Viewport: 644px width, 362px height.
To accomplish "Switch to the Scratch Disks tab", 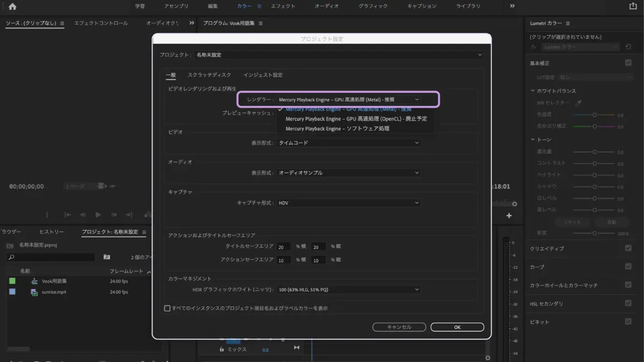I will click(209, 75).
